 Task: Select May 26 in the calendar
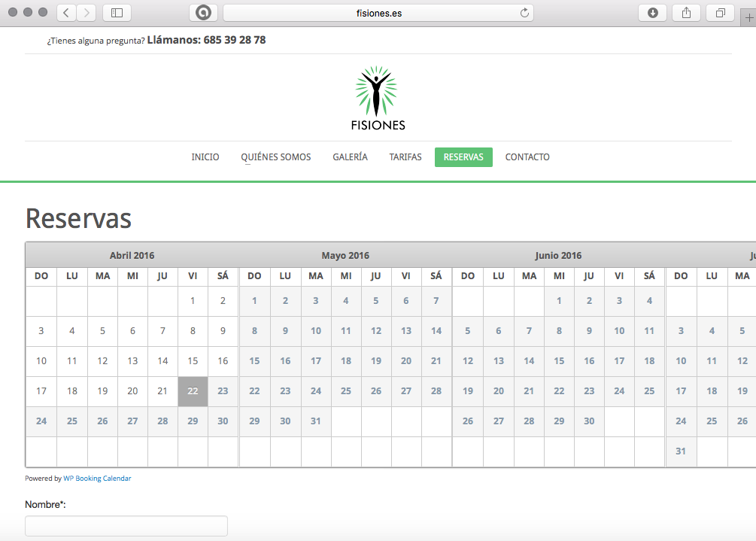click(x=376, y=391)
